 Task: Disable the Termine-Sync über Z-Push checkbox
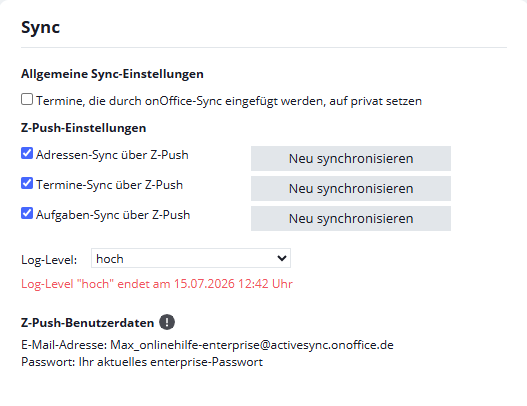tap(27, 184)
